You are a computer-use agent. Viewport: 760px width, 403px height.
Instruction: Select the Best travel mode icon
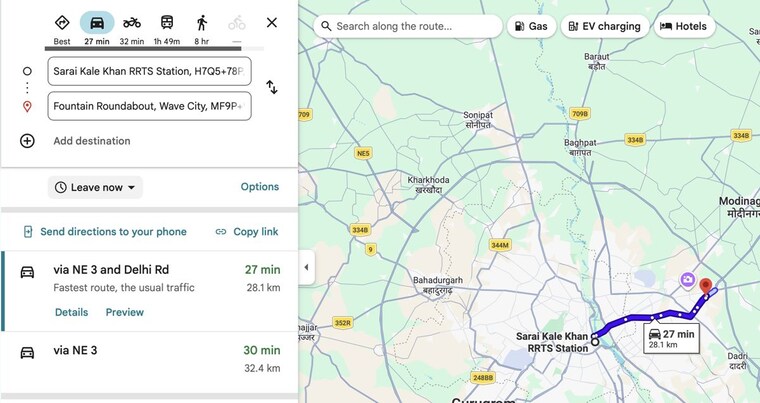pos(62,23)
